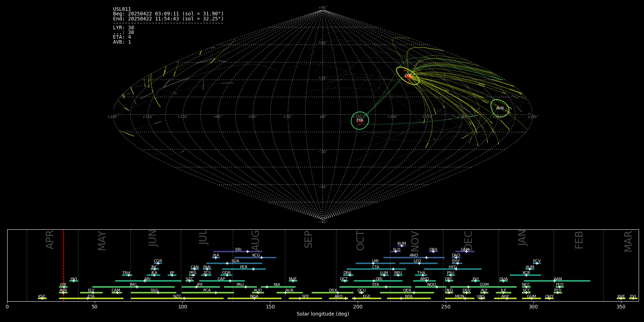This screenshot has width=644, height=322.
Task: Click the LEO shower label in timeline
Action: (417, 261)
